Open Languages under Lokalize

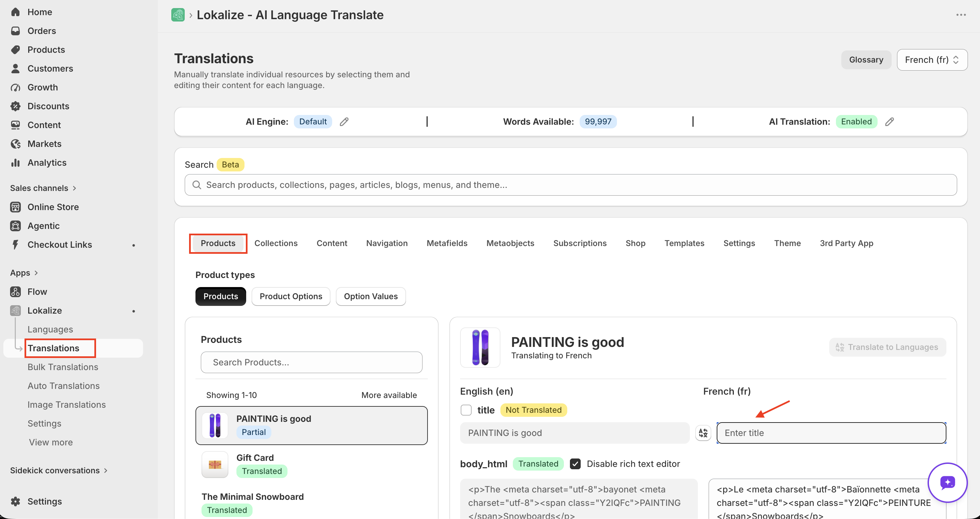50,329
